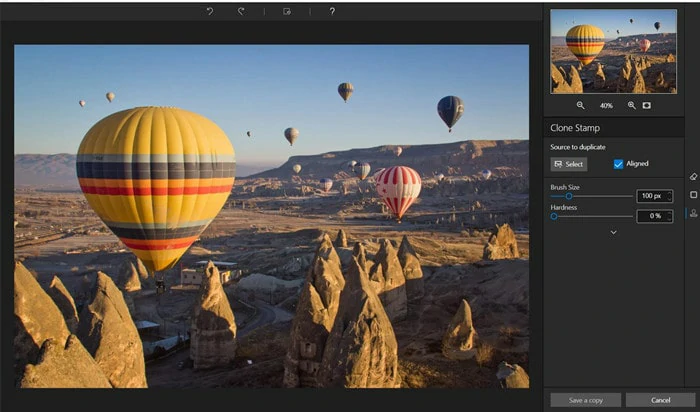Open help with the question mark icon
Image resolution: width=700 pixels, height=412 pixels.
(x=332, y=11)
